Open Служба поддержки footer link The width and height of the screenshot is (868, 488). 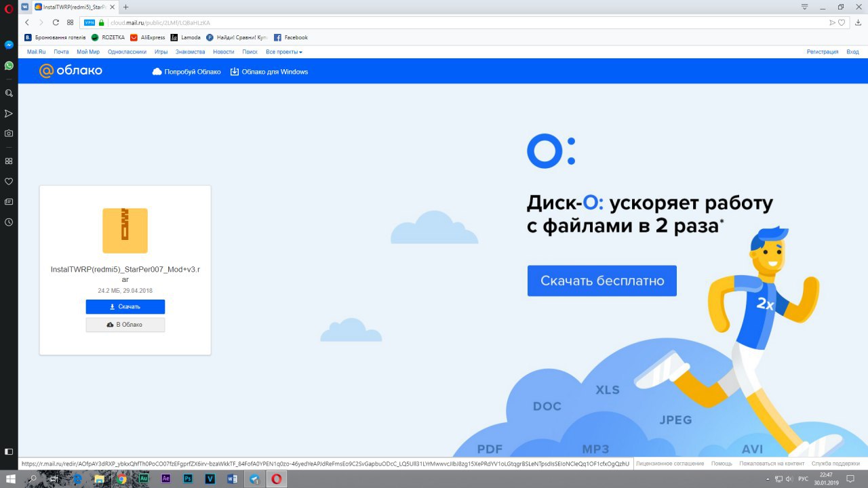coord(835,464)
